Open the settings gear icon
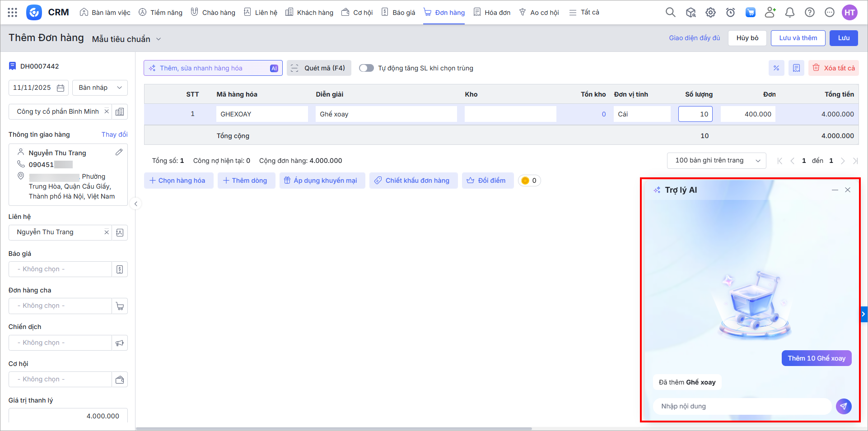 click(710, 13)
